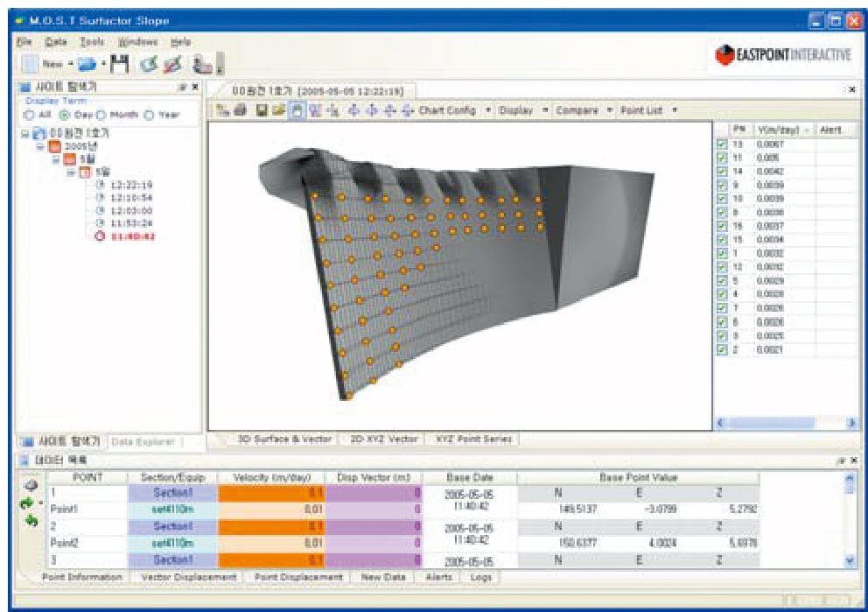Click the blue Open folder icon in main toolbar

[x=86, y=64]
